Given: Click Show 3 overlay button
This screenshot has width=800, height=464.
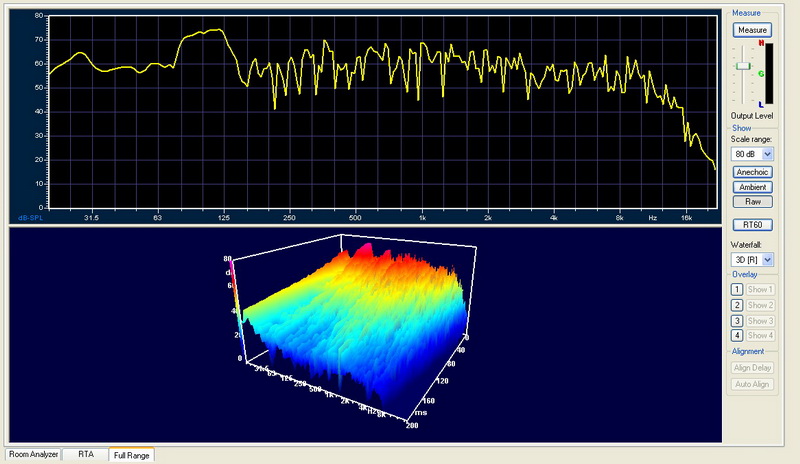Looking at the screenshot, I should (761, 321).
